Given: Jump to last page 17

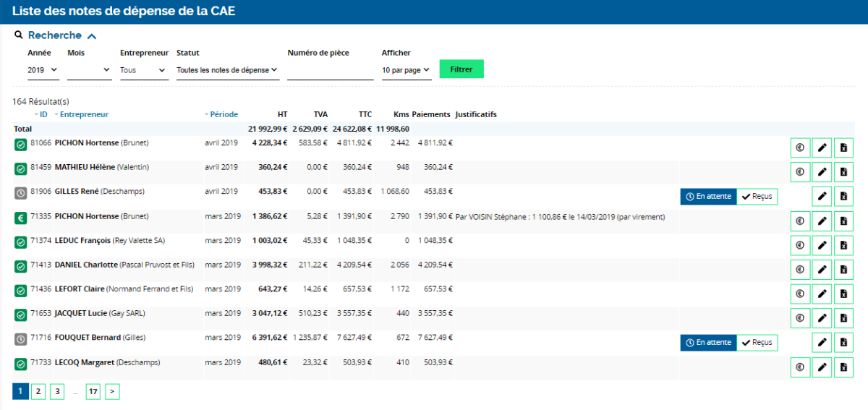Looking at the screenshot, I should [93, 391].
